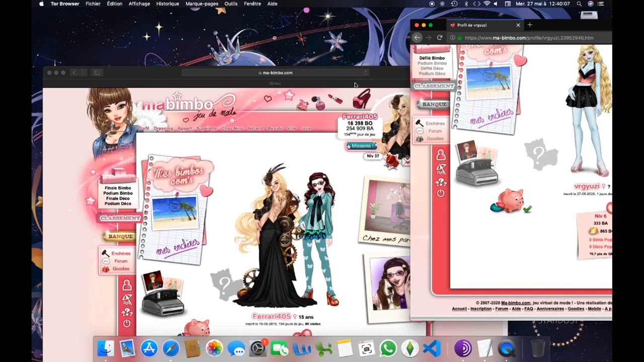Open the Ikéland link
The height and width of the screenshot is (362, 644).
point(255,128)
